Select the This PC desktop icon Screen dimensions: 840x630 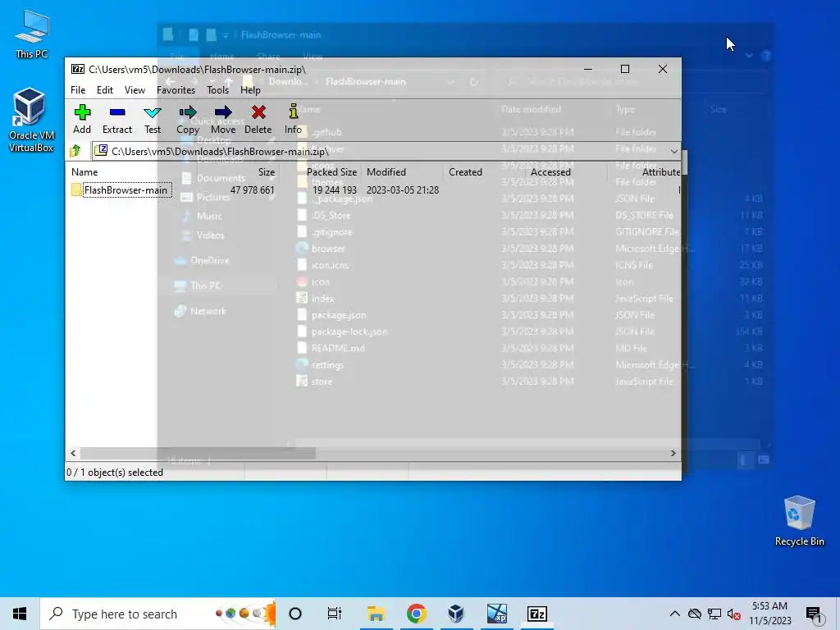click(32, 34)
